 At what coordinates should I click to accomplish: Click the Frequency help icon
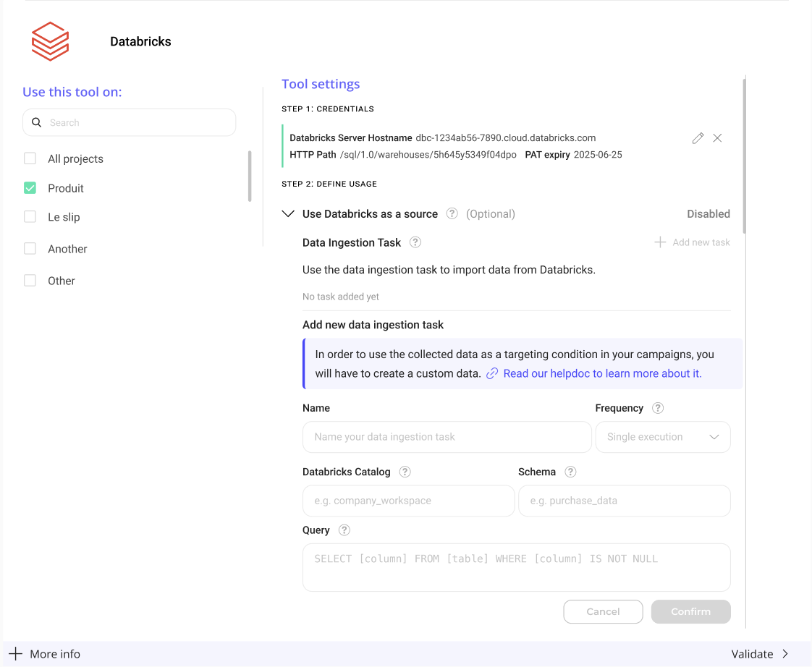pos(658,408)
